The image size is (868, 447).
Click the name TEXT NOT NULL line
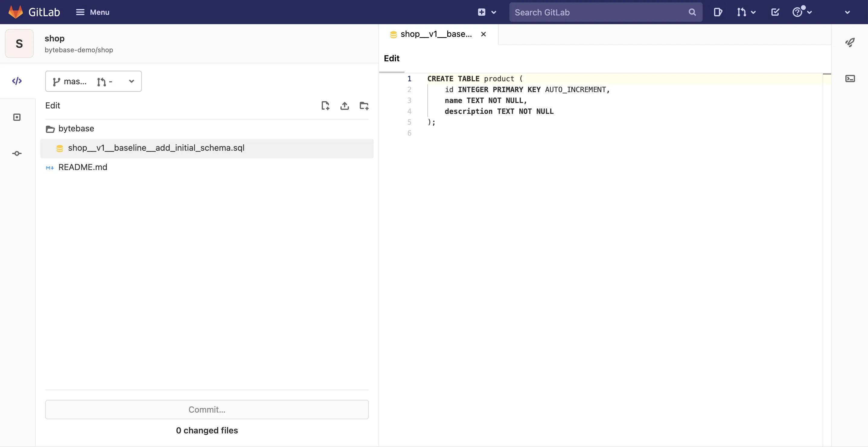[x=486, y=101]
